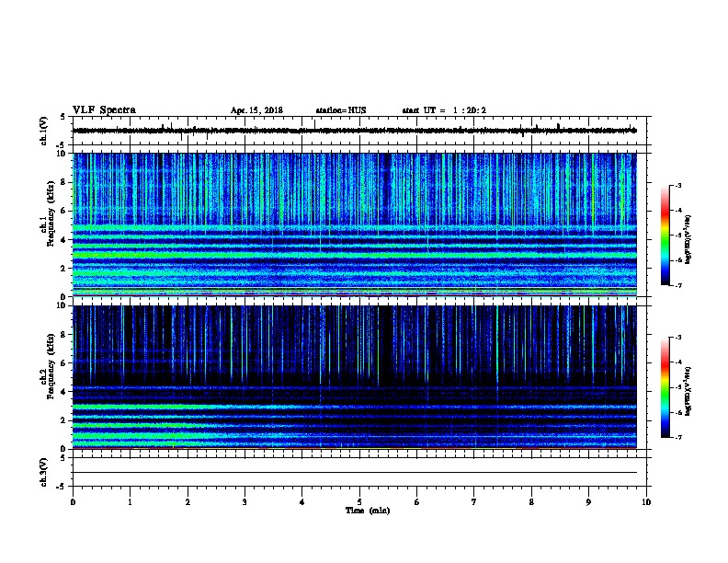Click time axis tick label "5"
Screen dimensions: 728x563
[x=359, y=502]
